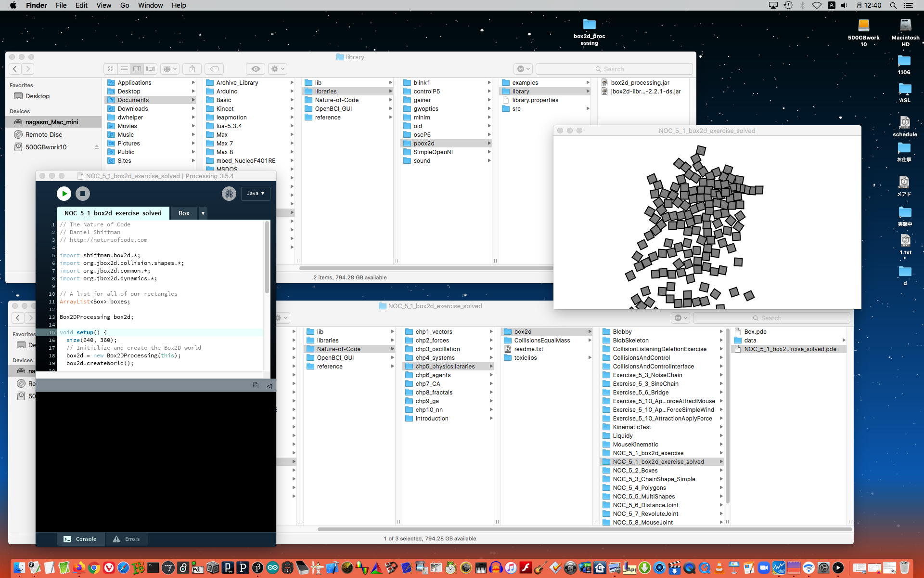This screenshot has height=578, width=924.
Task: Open the sketch tab menu arrow
Action: click(x=203, y=213)
